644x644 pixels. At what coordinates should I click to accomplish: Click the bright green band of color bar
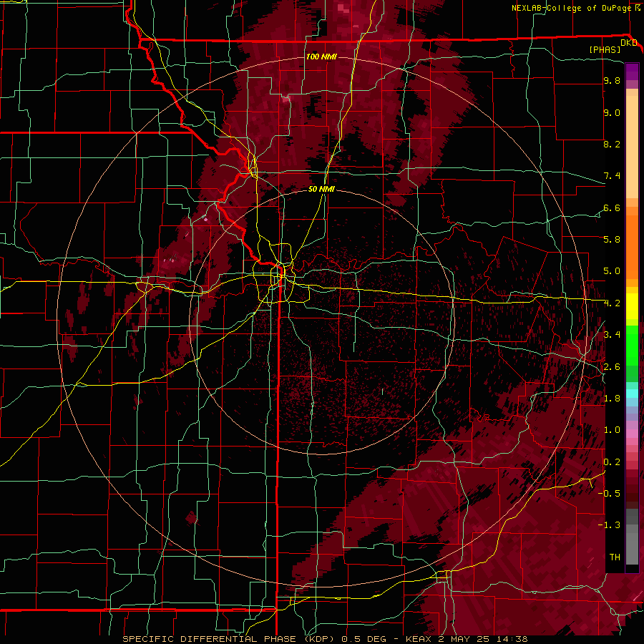coord(632,345)
